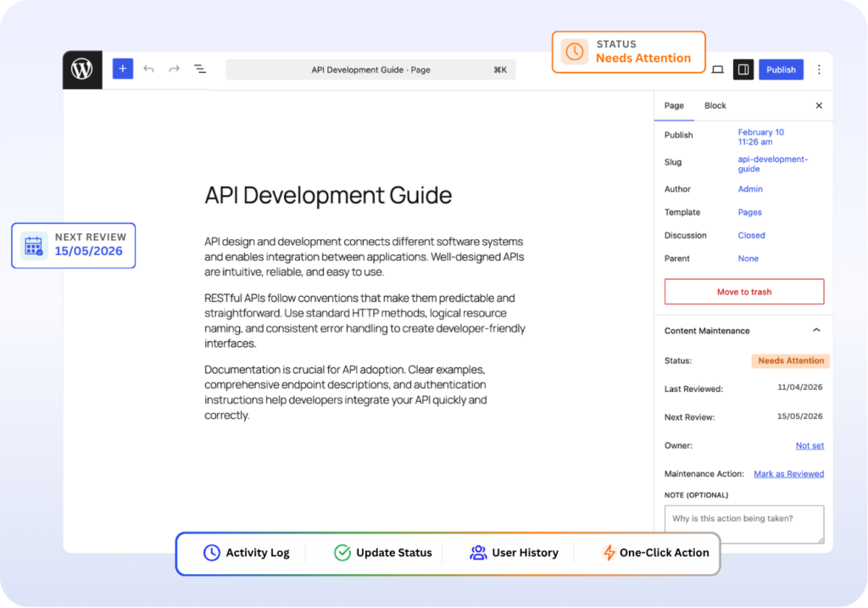This screenshot has width=868, height=608.
Task: Click the paragraph starting Documentation is crucial
Action: point(346,393)
